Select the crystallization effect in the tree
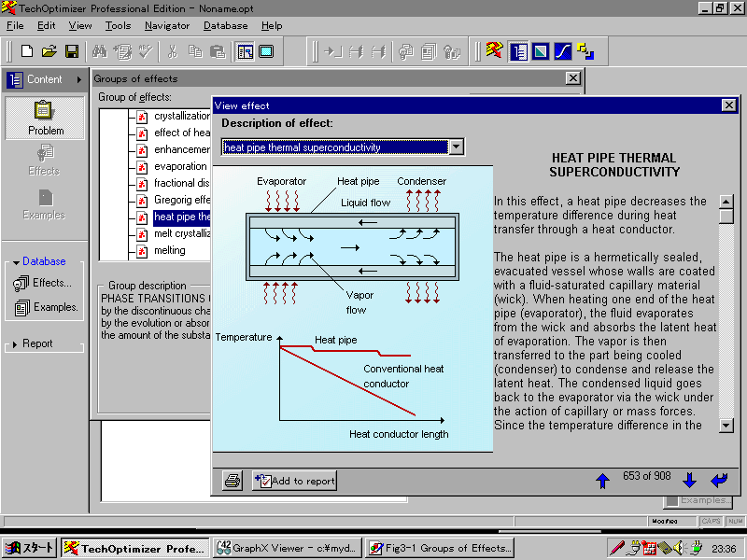 pyautogui.click(x=181, y=116)
